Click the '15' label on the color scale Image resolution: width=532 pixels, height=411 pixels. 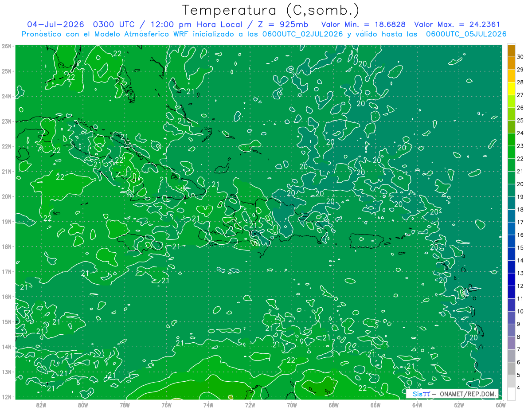[x=520, y=248]
